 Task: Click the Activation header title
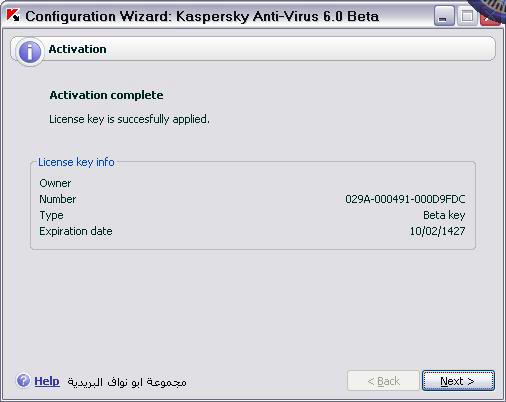pyautogui.click(x=77, y=49)
